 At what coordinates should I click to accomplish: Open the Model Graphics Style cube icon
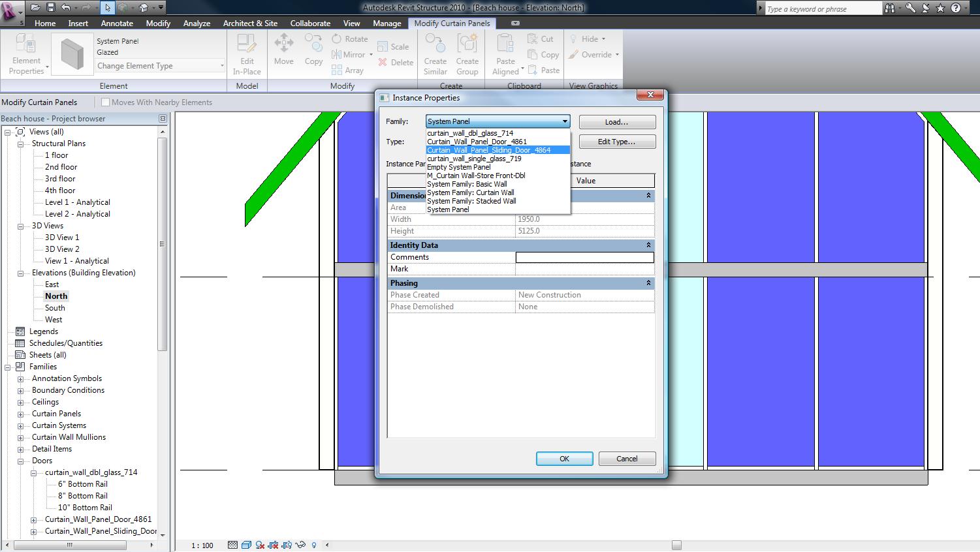pyautogui.click(x=246, y=545)
